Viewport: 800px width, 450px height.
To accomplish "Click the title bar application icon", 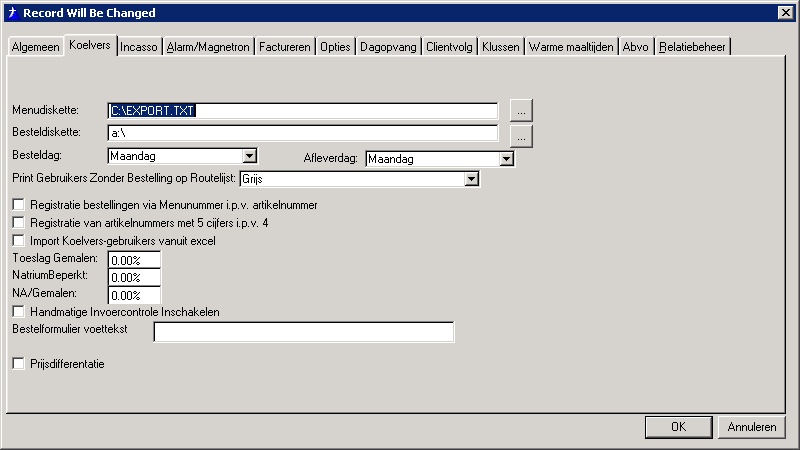I will point(13,13).
